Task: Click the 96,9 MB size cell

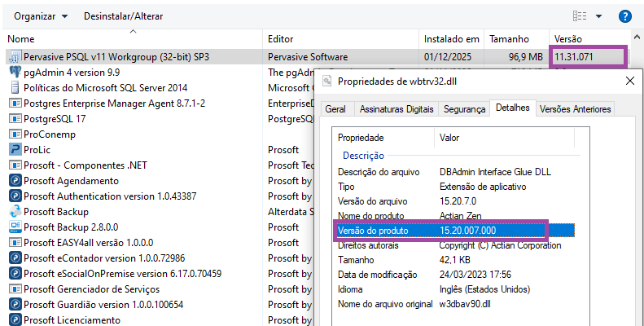Action: [x=525, y=57]
